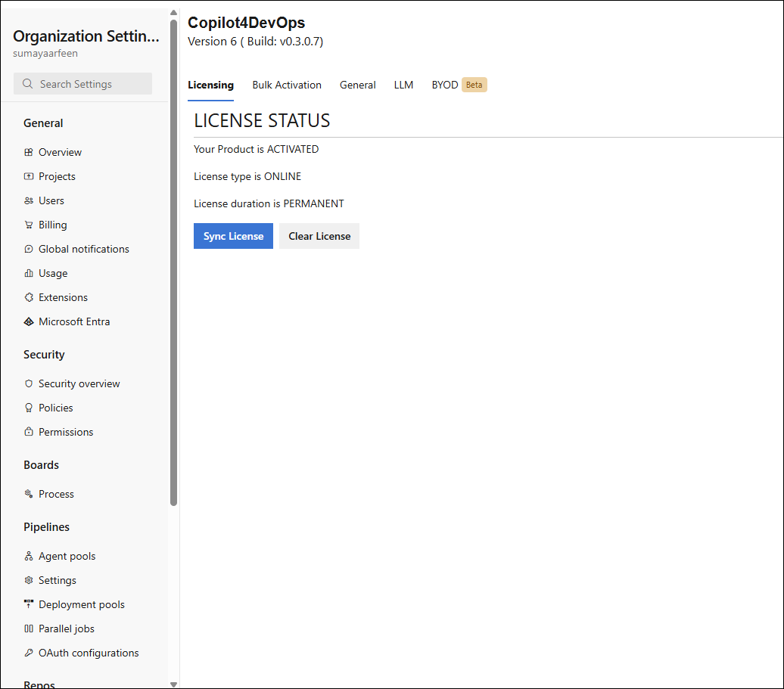Click the Usage bar chart icon
Image resolution: width=784 pixels, height=689 pixels.
pos(29,273)
